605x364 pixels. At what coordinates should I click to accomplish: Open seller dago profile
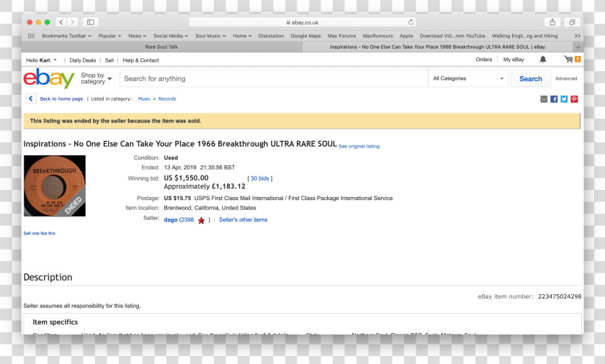(171, 219)
